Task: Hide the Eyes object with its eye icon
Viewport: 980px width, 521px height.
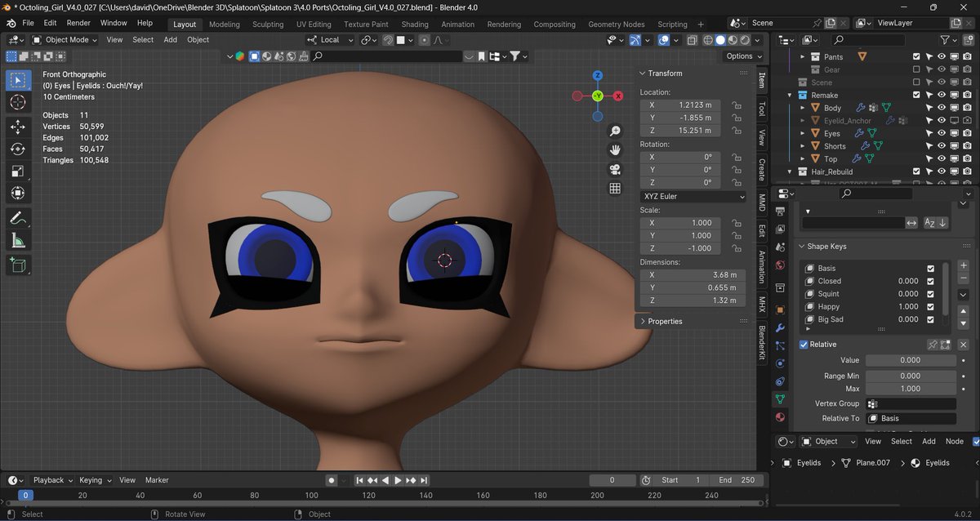Action: click(x=941, y=133)
